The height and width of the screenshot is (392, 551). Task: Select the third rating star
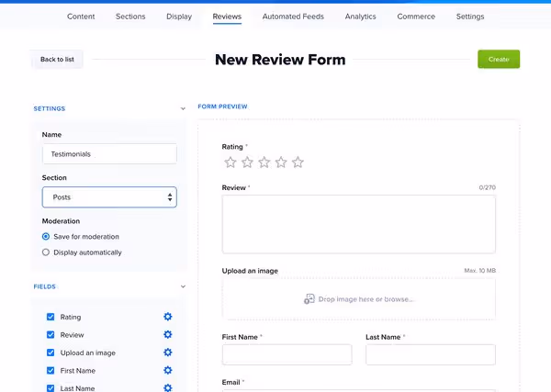pos(264,162)
